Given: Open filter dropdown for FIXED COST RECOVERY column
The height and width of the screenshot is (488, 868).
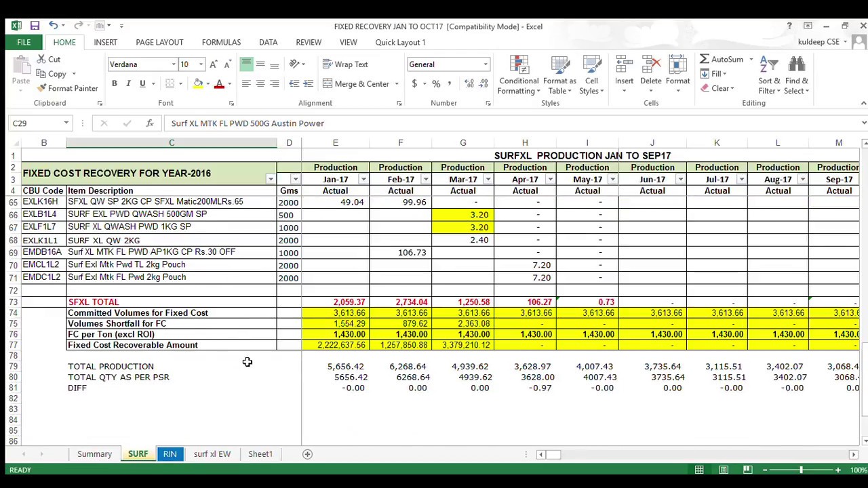Looking at the screenshot, I should (x=271, y=180).
